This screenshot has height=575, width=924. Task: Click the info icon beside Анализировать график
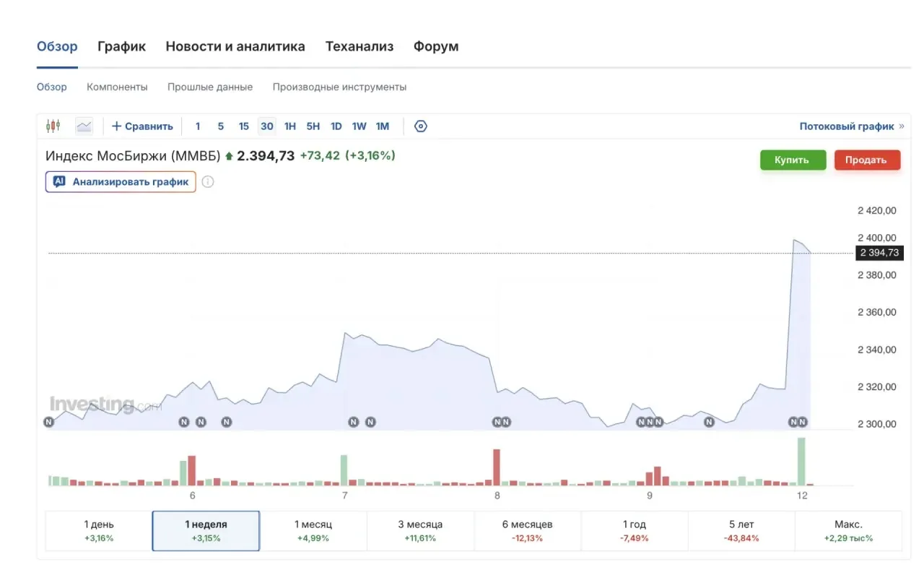tap(208, 182)
